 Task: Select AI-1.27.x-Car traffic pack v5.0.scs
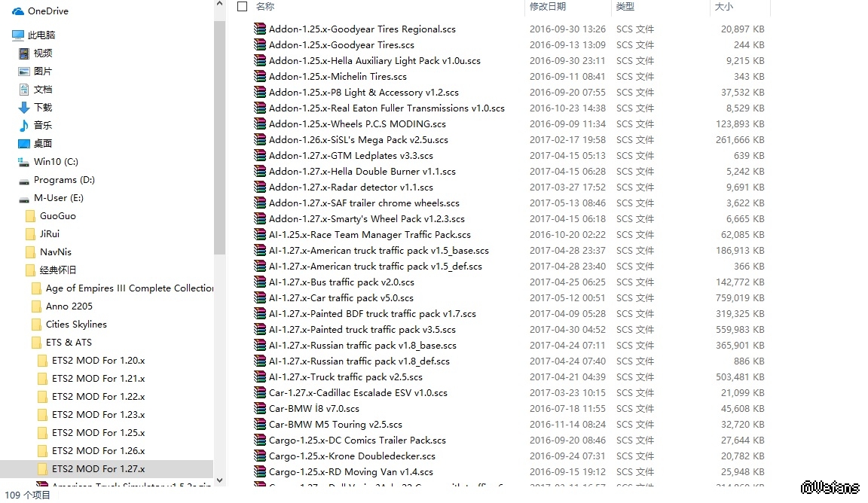point(341,297)
